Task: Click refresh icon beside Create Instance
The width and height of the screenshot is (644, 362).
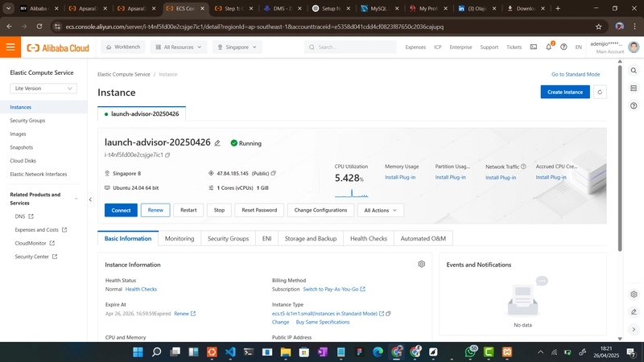Action: pyautogui.click(x=600, y=92)
